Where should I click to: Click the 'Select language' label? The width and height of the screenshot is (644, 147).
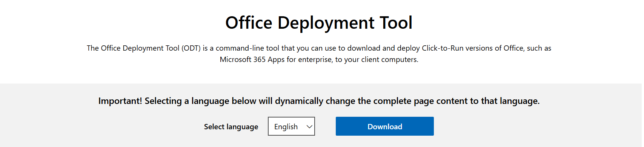(x=231, y=127)
